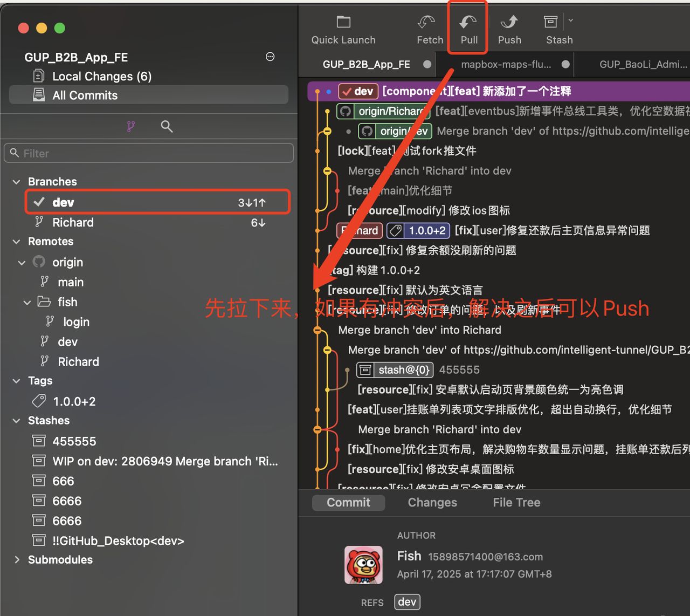Collapse the origin remote
The width and height of the screenshot is (690, 616).
[22, 263]
